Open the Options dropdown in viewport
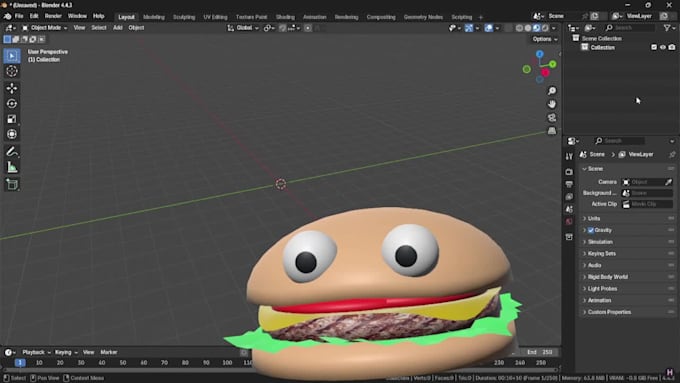This screenshot has width=680, height=383. (545, 39)
